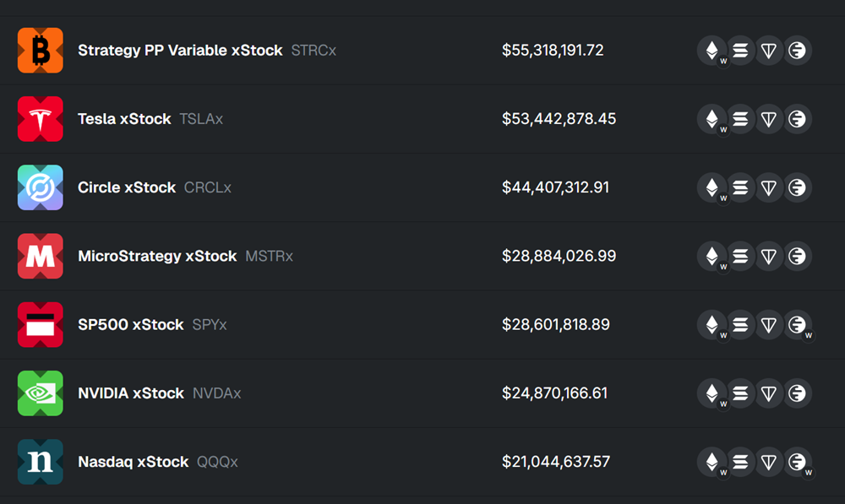This screenshot has height=504, width=845.
Task: Select TON chain icon in MSTRx row
Action: 768,256
